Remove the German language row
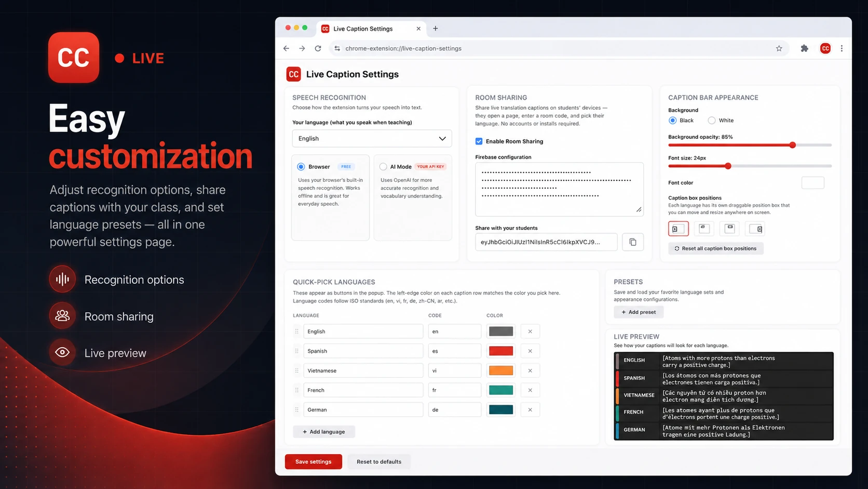The image size is (868, 489). 530,409
